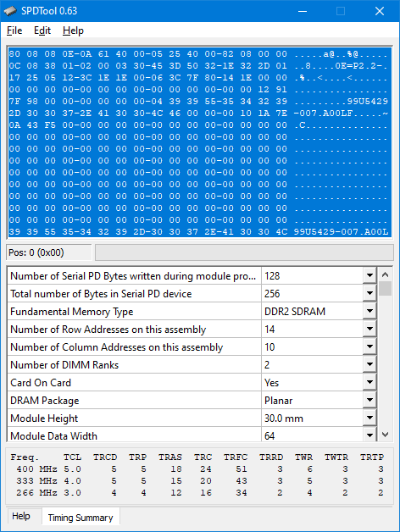This screenshot has height=532, width=400.
Task: Select the Column Addresses value 10
Action: click(x=269, y=346)
